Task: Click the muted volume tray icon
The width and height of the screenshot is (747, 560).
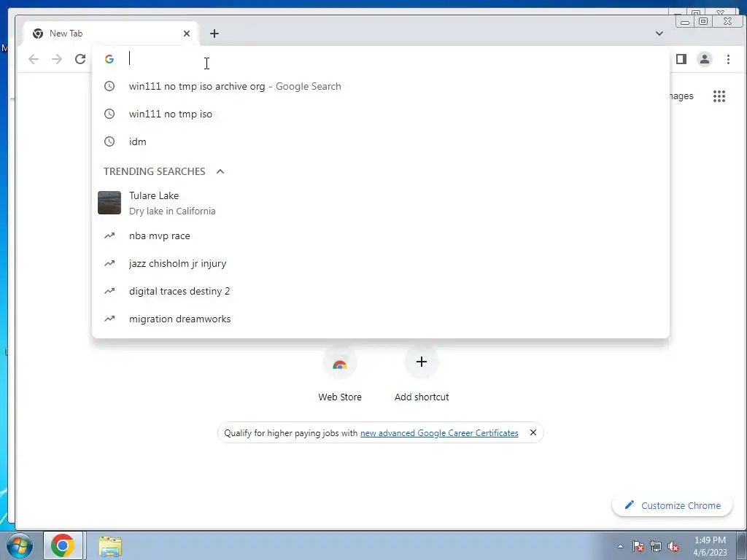Action: click(x=673, y=546)
